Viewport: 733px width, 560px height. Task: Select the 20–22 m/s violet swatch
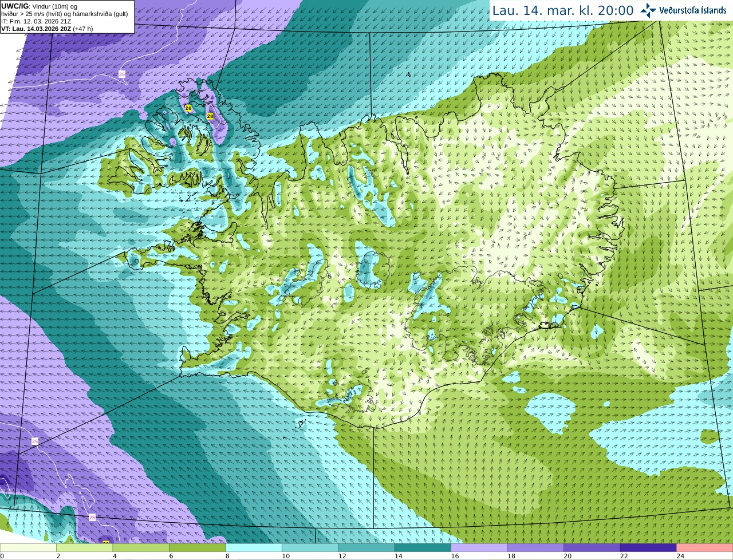592,547
